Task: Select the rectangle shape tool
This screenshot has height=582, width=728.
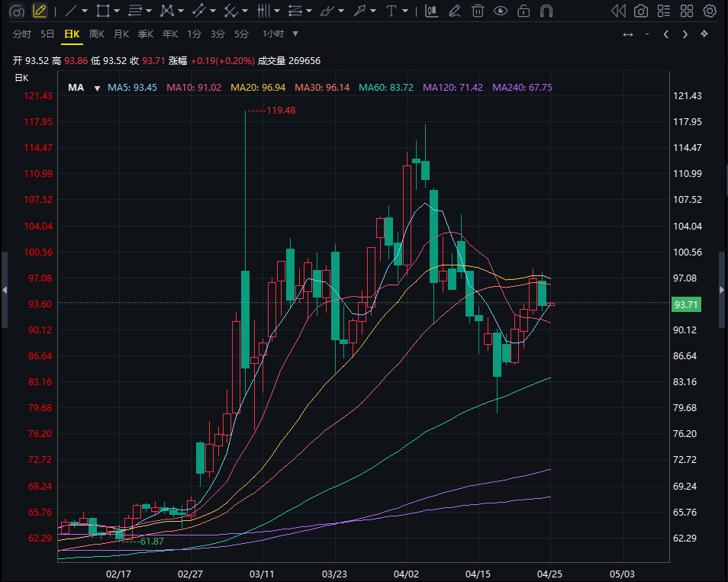Action: pyautogui.click(x=103, y=11)
